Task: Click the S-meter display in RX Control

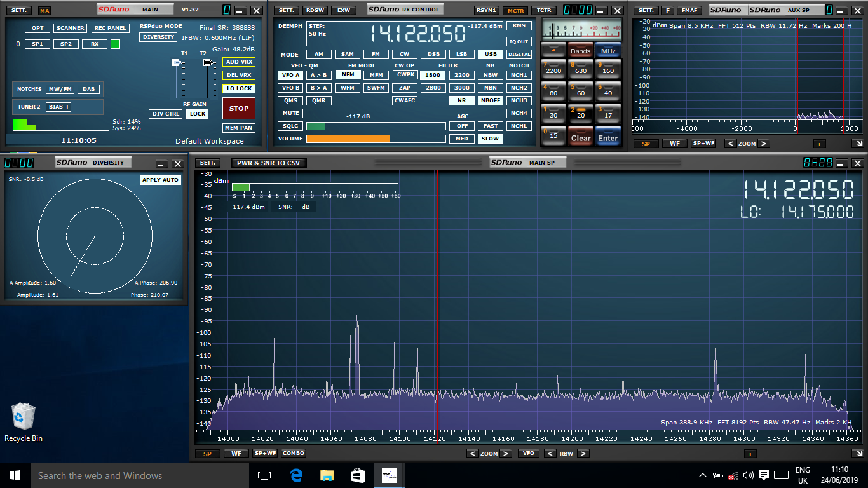Action: click(x=581, y=30)
